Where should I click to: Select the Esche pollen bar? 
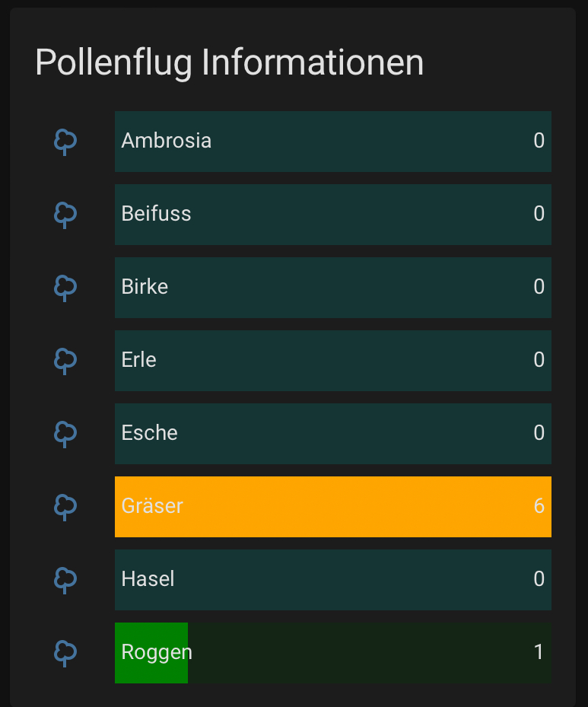(332, 434)
